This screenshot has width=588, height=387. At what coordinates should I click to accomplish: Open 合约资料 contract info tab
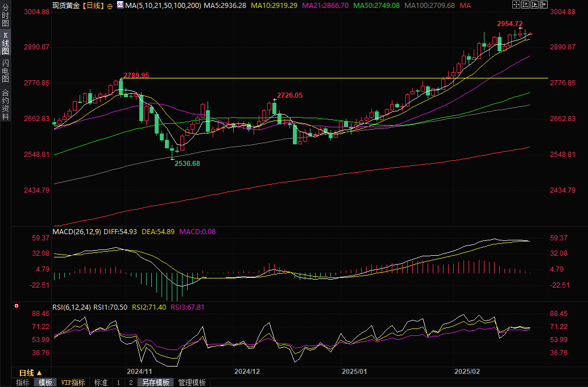(x=5, y=104)
